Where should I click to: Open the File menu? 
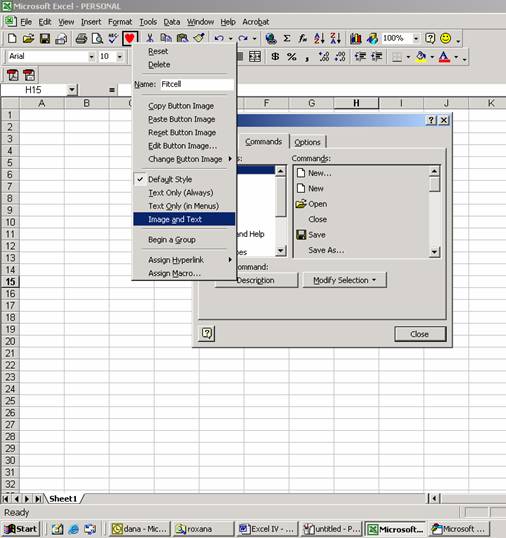click(26, 22)
